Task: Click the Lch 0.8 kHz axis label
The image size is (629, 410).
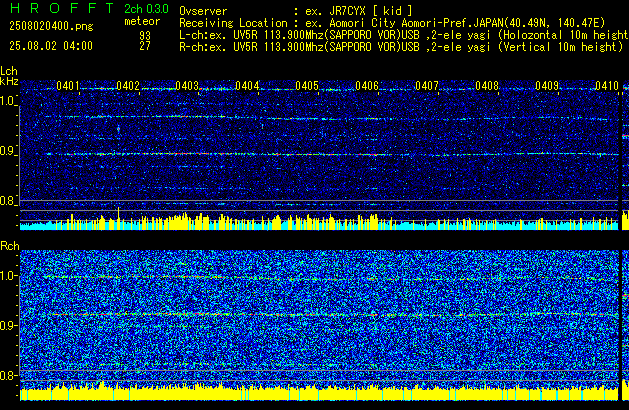Action: coord(8,201)
